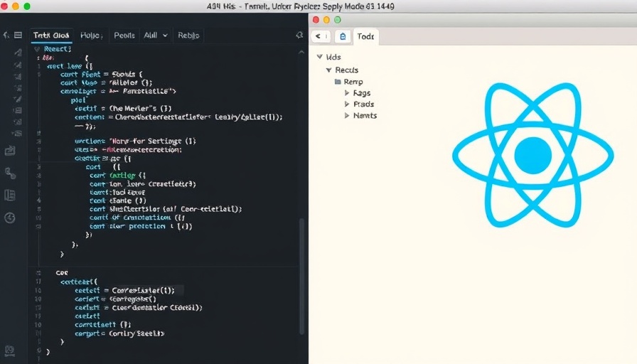Screen dimensions: 637x364
Task: Expand the Fags tree item
Action: 346,93
